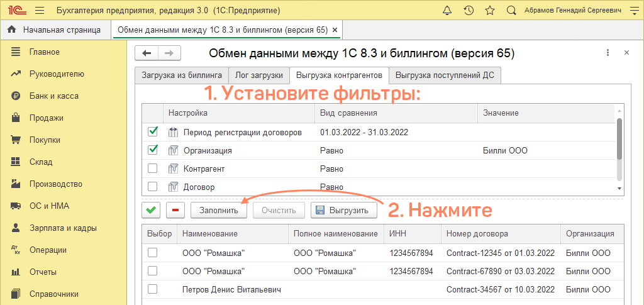Open the form's three-dot more menu
Screen dimensions: 644x305
[608, 53]
